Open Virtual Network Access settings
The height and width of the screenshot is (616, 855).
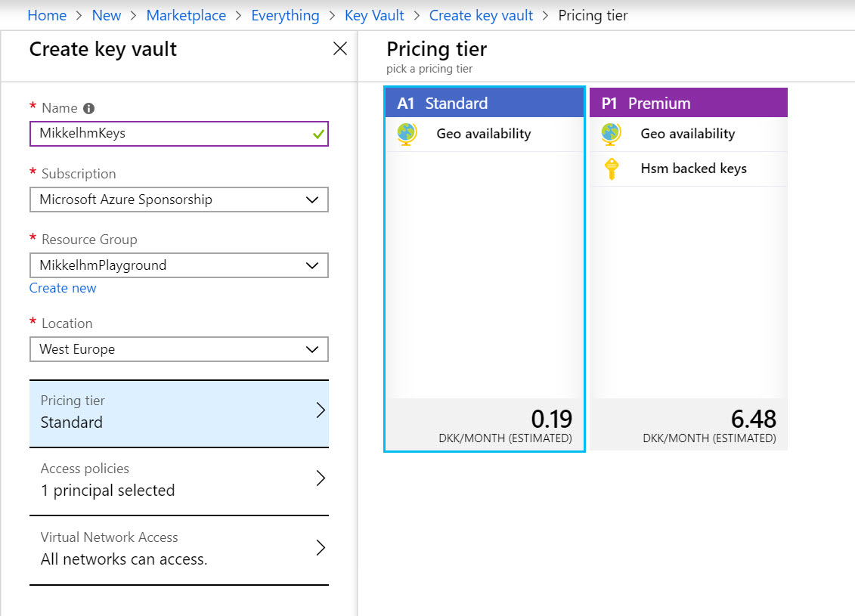[x=178, y=549]
